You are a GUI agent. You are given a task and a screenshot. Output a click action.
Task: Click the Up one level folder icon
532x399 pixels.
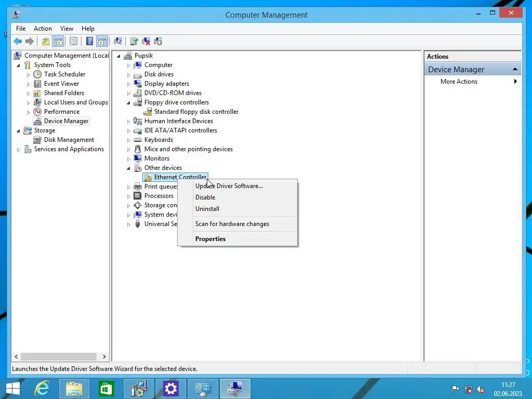click(46, 42)
